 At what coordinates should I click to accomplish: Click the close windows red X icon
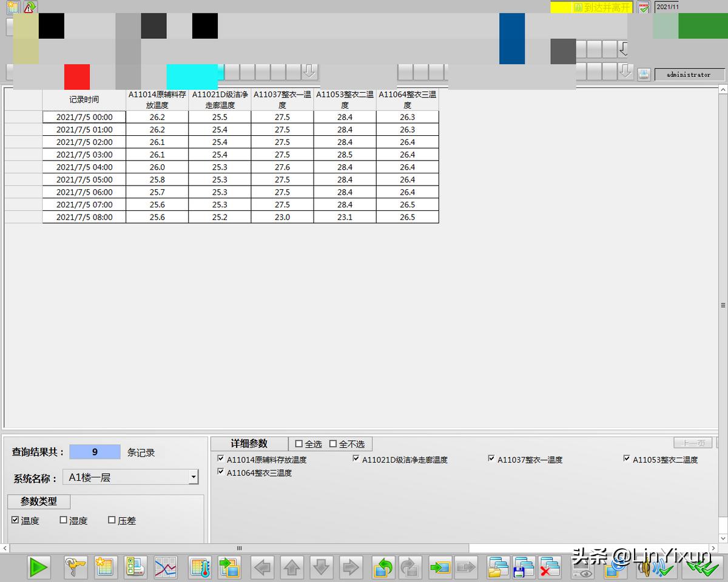click(550, 567)
